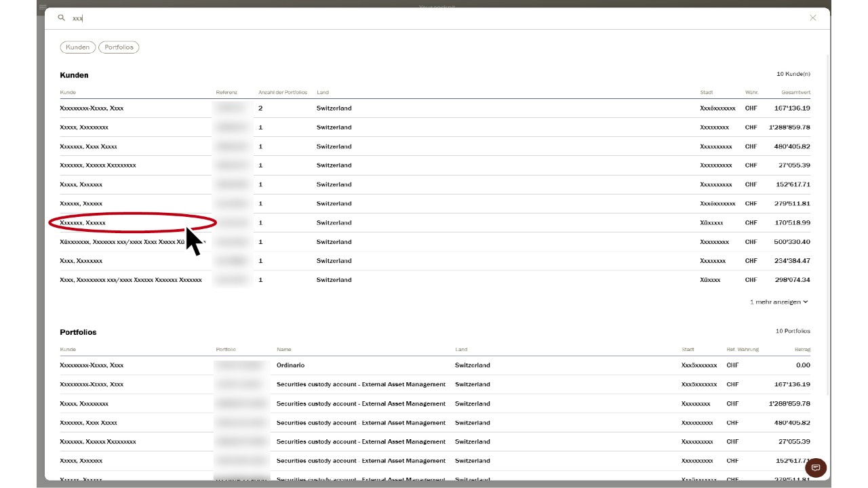Sort Kunden table by Gesamtwert column

tap(795, 92)
